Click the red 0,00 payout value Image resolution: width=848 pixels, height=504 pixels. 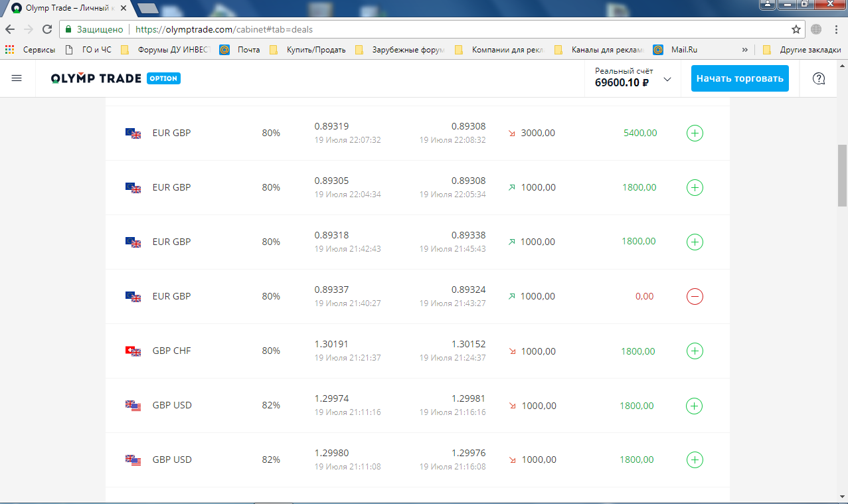click(x=644, y=296)
